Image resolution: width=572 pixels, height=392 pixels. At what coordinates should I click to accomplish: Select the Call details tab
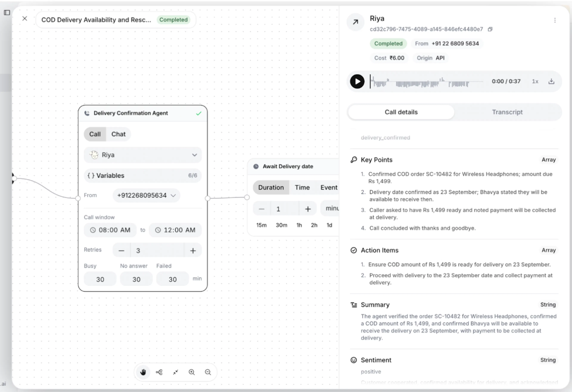point(401,112)
